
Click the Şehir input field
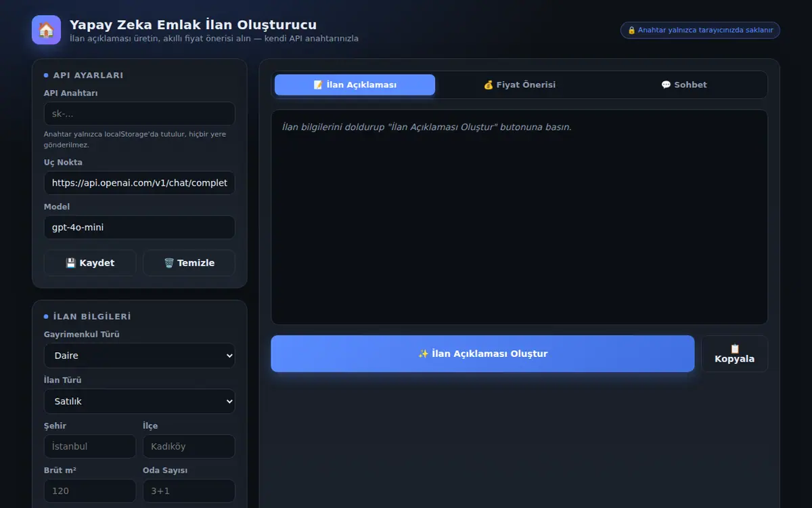90,446
